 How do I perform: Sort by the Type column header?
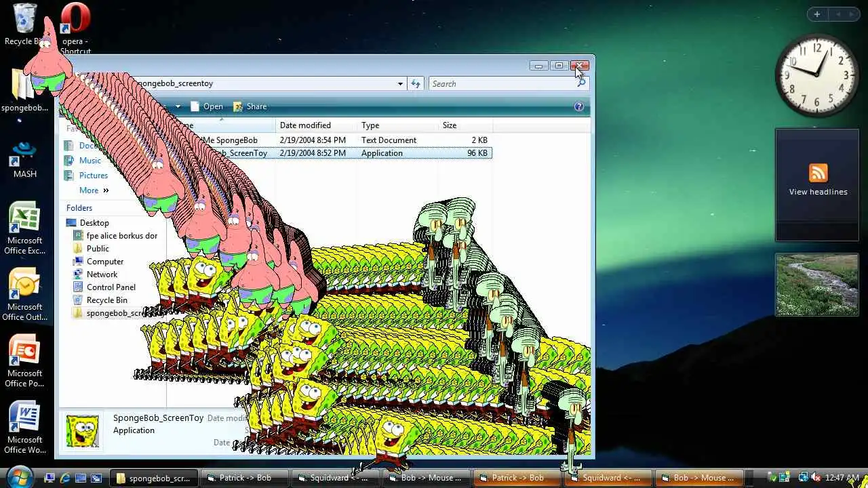tap(398, 125)
